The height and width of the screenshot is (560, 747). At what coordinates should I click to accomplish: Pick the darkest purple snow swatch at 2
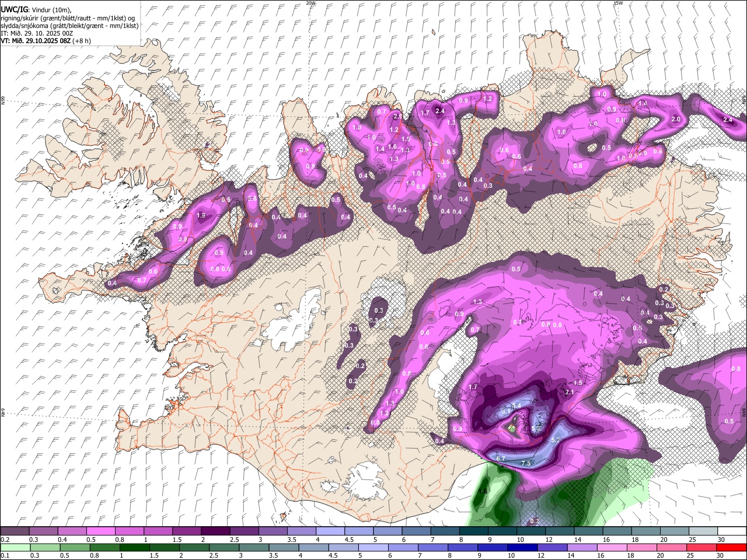point(215,531)
